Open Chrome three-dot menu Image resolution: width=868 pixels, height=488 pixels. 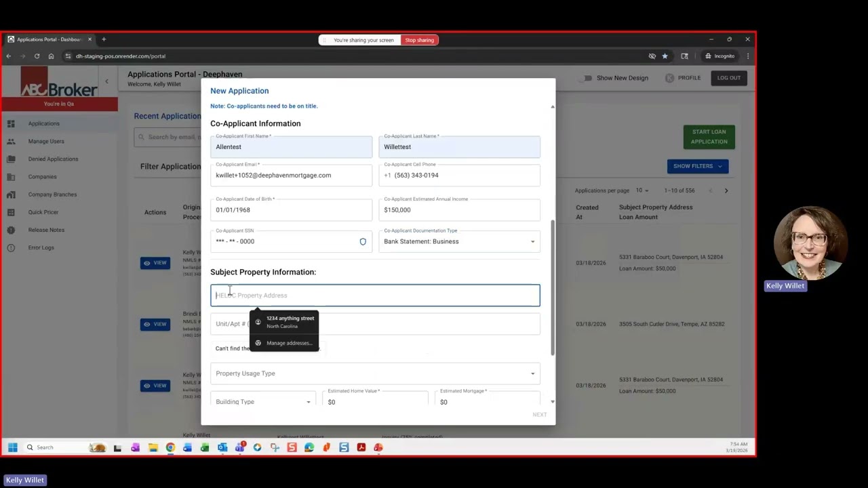pyautogui.click(x=748, y=56)
